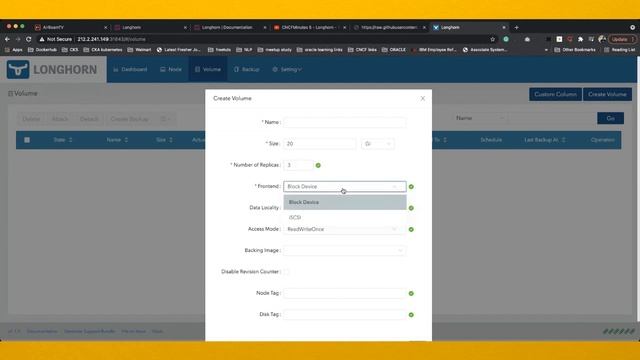
Task: Click the Create Backup bulk action button
Action: point(129,119)
